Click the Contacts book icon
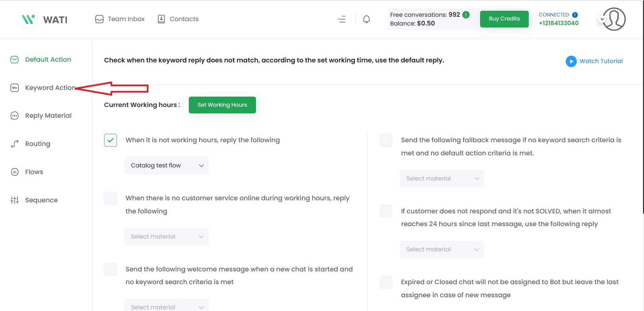 pos(161,19)
